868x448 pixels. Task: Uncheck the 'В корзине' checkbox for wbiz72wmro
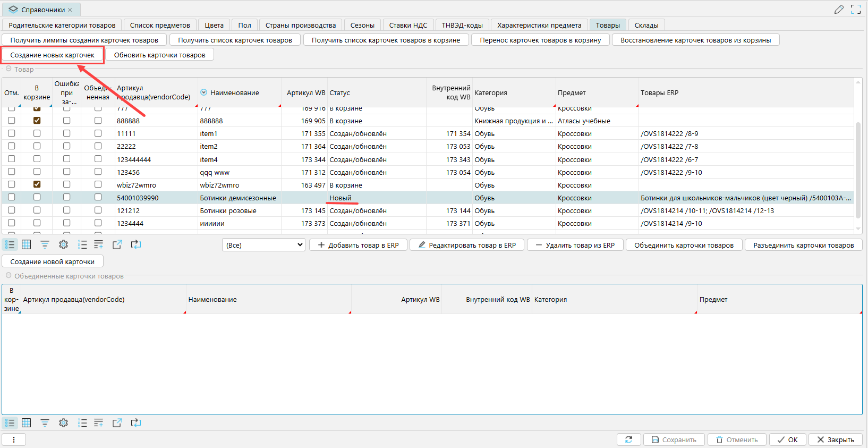pyautogui.click(x=37, y=184)
